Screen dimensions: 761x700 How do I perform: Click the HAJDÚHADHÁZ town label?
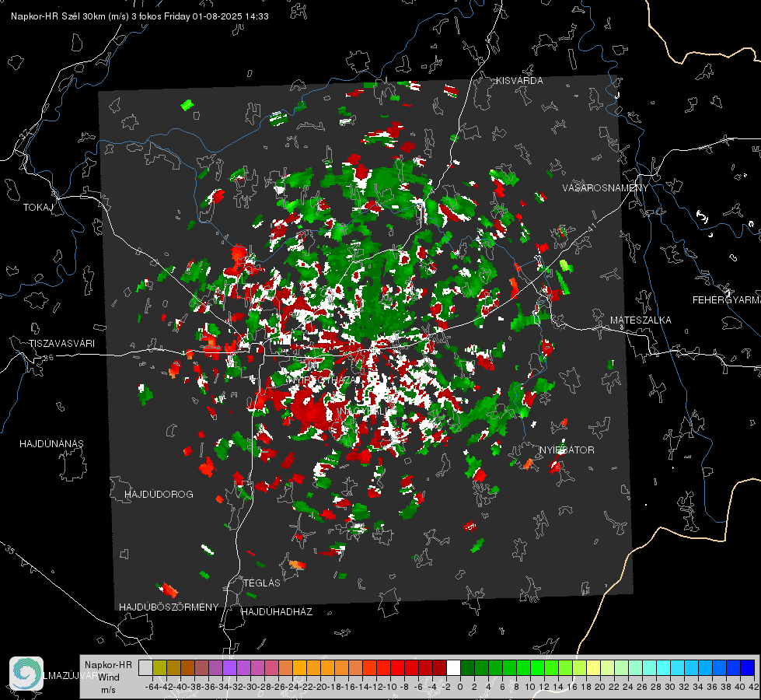[277, 612]
